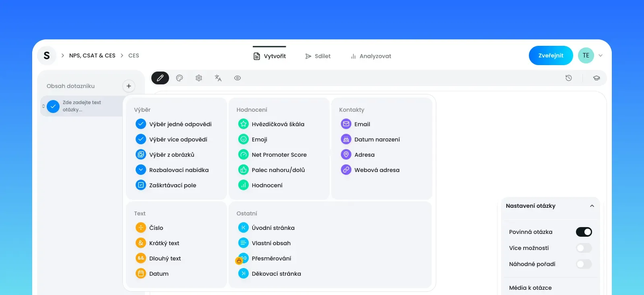This screenshot has height=295, width=644.
Task: Add a Hvězdičková škála question
Action: click(x=272, y=124)
